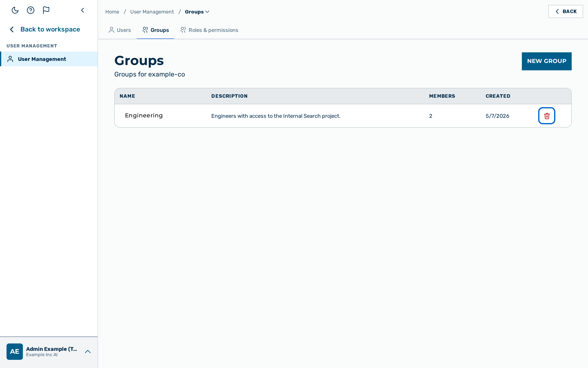Select the Groups tab
This screenshot has width=588, height=368.
(156, 30)
